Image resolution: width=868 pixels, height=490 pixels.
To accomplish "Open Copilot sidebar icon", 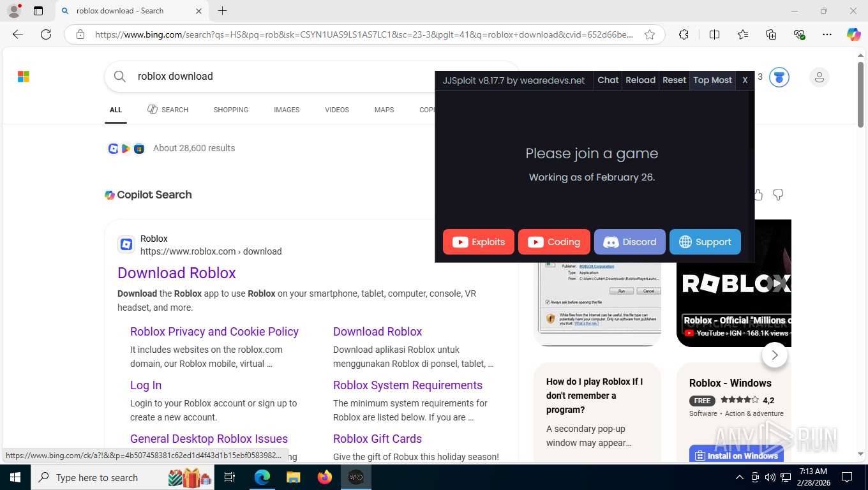I will pos(854,34).
